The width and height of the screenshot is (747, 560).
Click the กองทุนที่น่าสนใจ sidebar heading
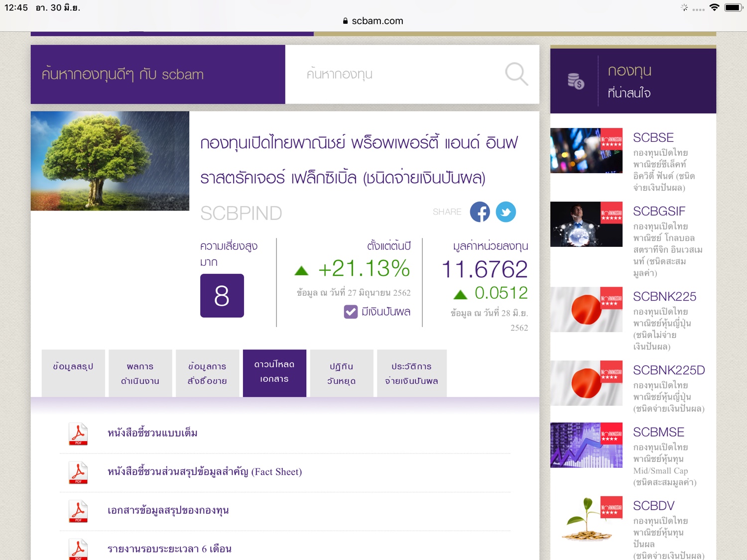tap(630, 81)
